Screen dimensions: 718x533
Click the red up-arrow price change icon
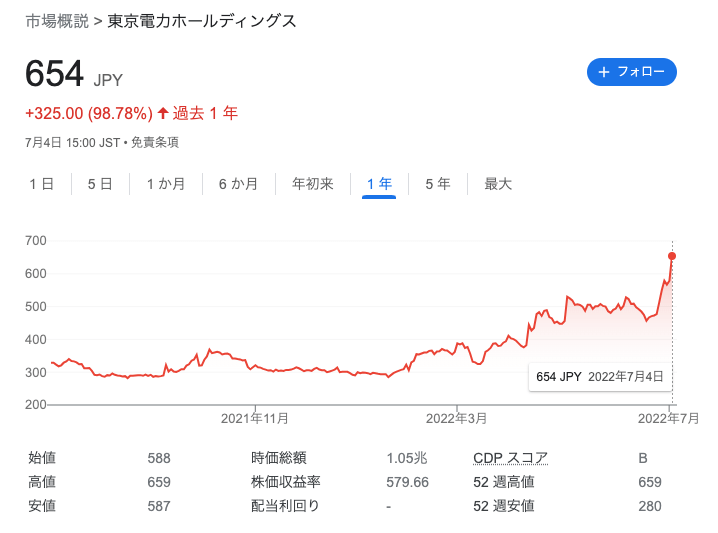pos(163,113)
